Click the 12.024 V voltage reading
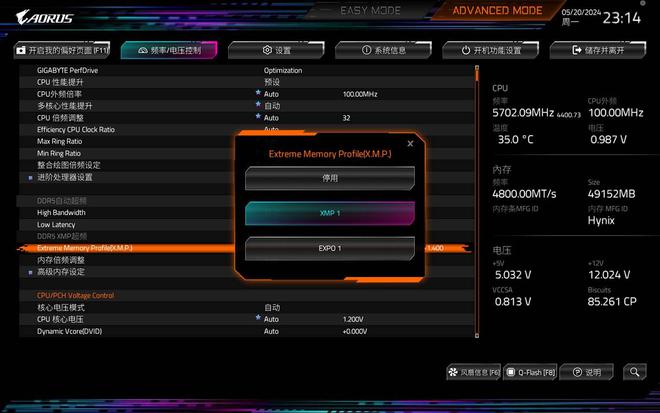660x413 pixels. [x=609, y=275]
